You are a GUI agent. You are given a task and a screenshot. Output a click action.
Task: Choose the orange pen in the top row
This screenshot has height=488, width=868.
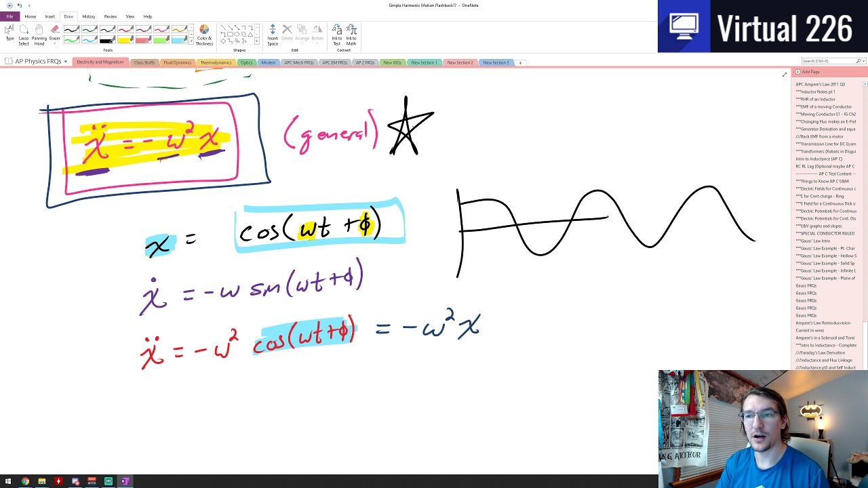click(179, 30)
